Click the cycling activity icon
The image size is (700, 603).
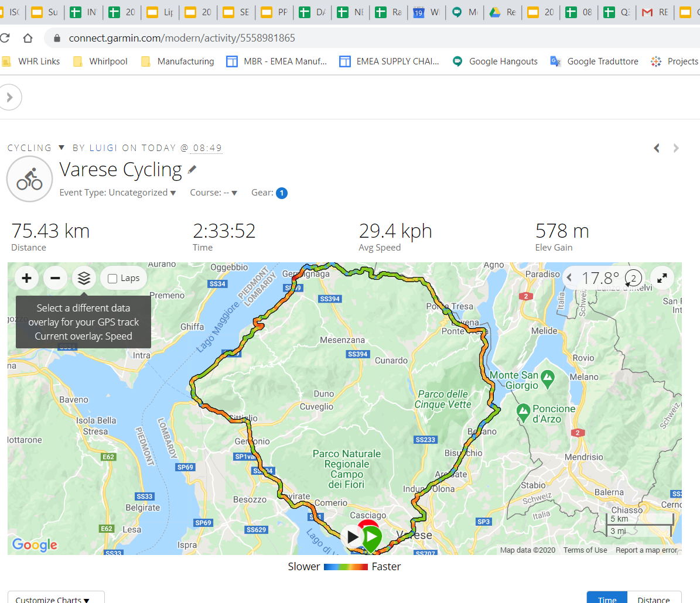(x=29, y=179)
